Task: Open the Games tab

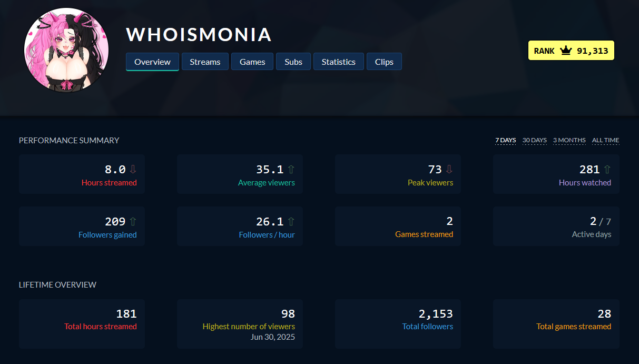Action: pos(252,62)
